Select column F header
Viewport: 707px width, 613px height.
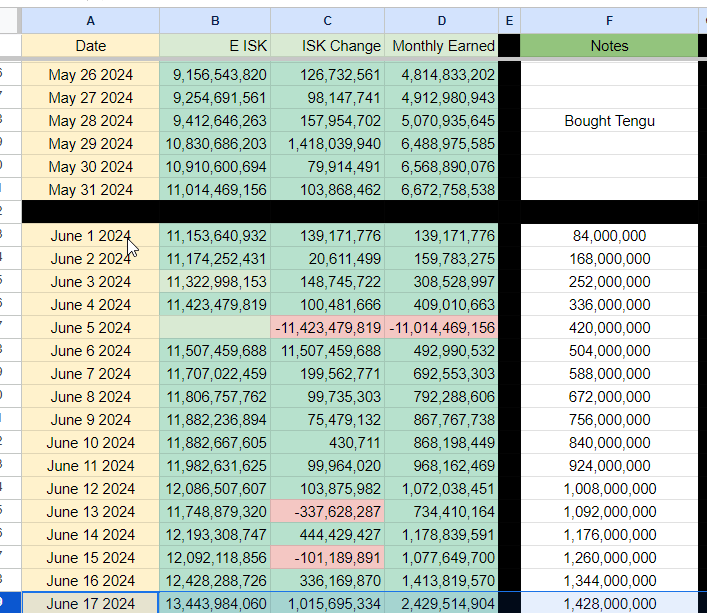[609, 20]
